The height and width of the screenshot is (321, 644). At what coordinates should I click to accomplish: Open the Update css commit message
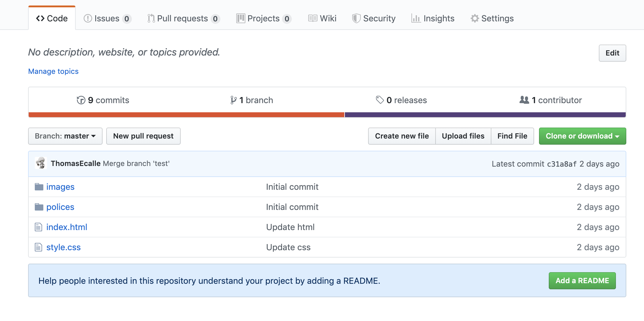point(288,247)
